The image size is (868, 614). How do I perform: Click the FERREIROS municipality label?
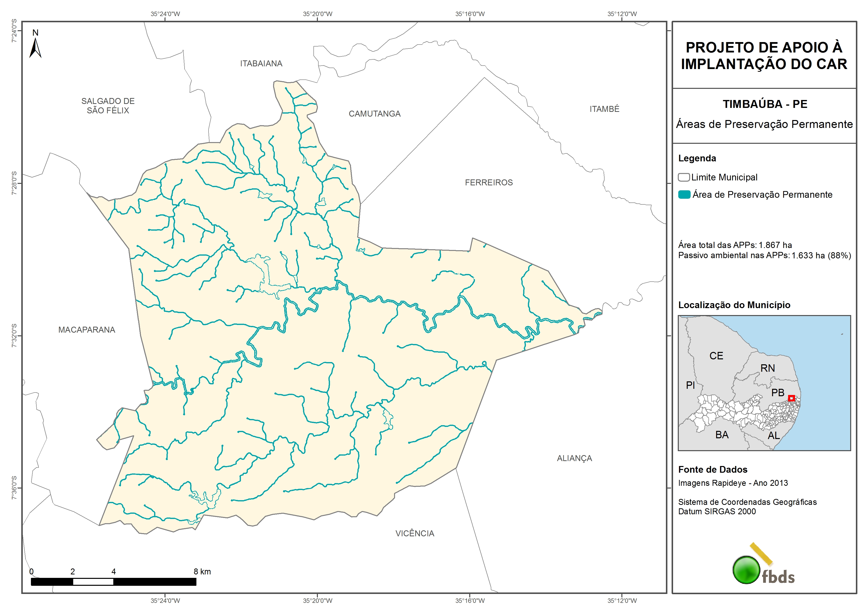click(489, 183)
